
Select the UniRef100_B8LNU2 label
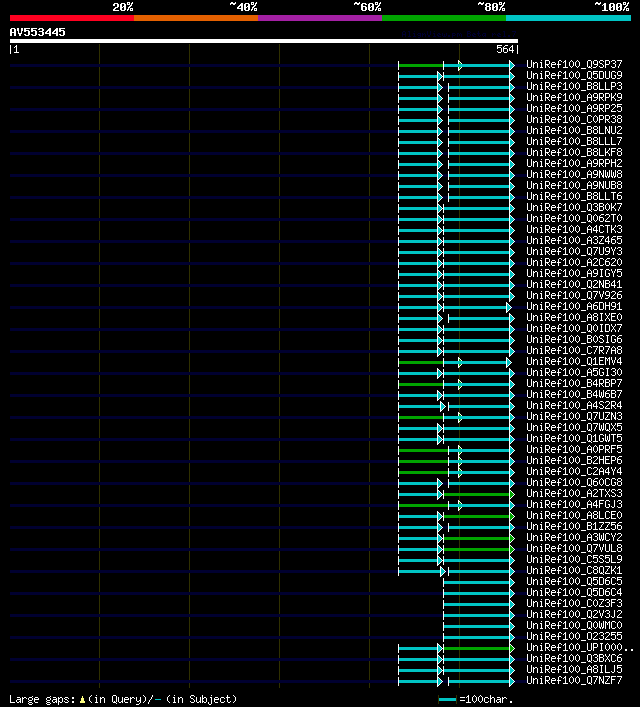574,130
